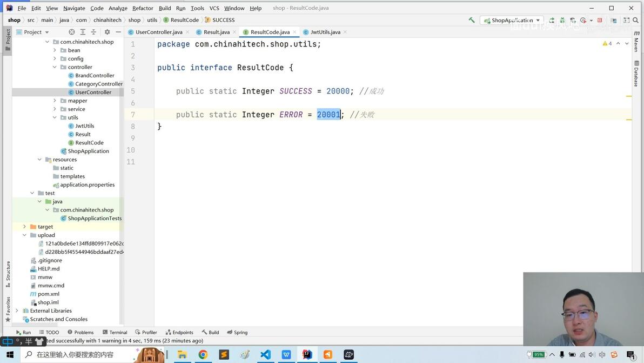Toggle the Favorites tool window
644x363 pixels.
[8, 309]
